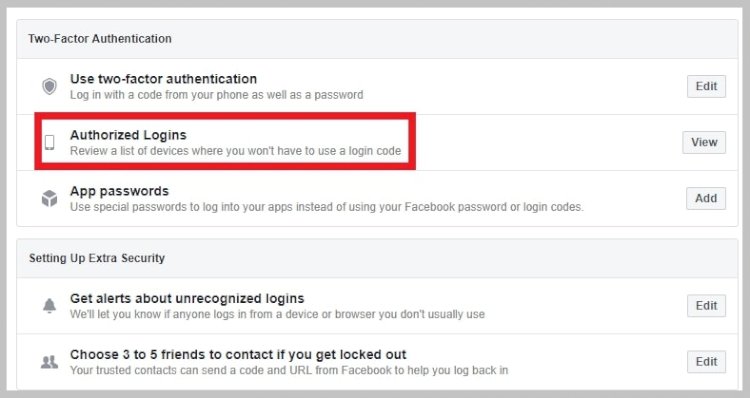Image resolution: width=750 pixels, height=398 pixels.
Task: Click the bell icon for unrecognized login alerts
Action: (x=49, y=305)
